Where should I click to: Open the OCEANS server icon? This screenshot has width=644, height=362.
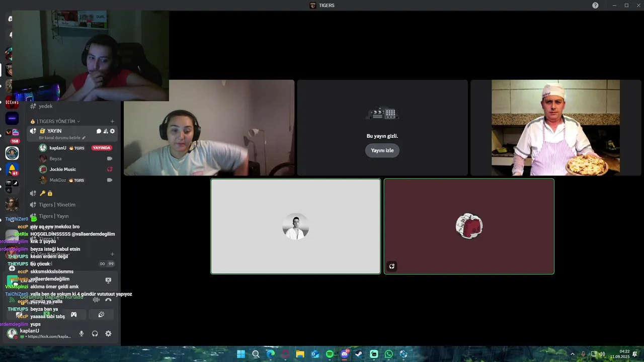[12, 102]
